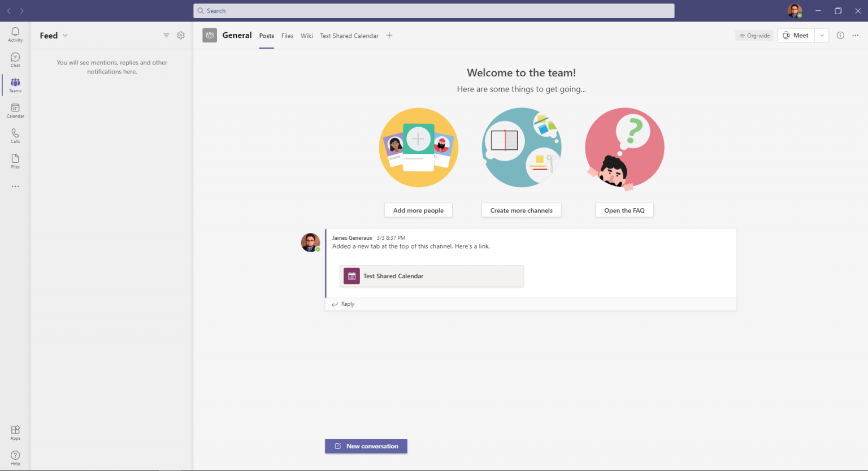Switch to the Posts tab
This screenshot has height=471, width=868.
coord(267,36)
